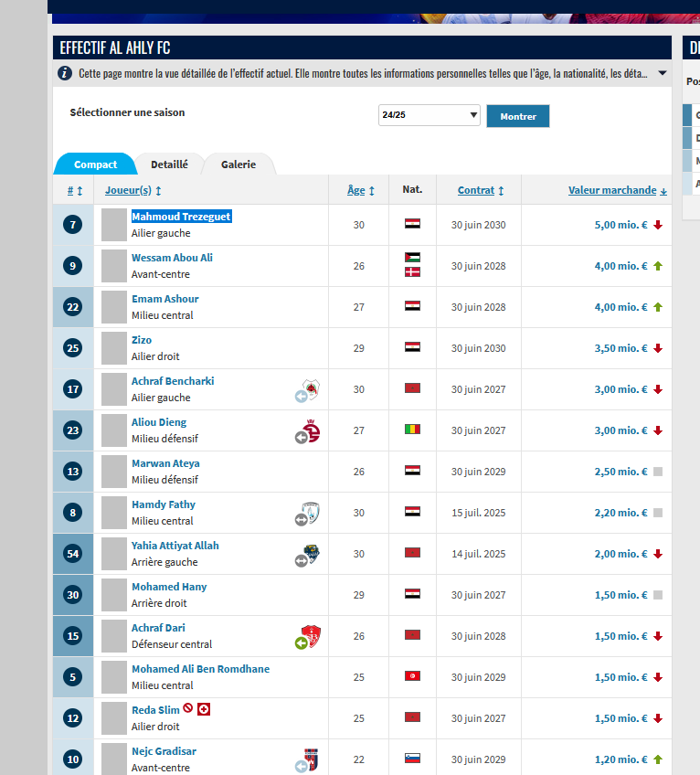Click shirt number 54 badge

pos(73,554)
